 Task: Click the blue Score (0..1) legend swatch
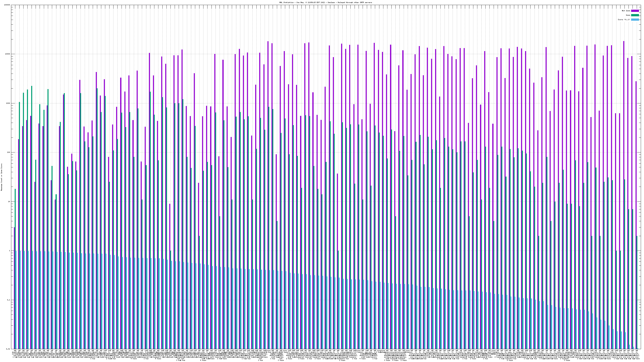pos(635,20)
